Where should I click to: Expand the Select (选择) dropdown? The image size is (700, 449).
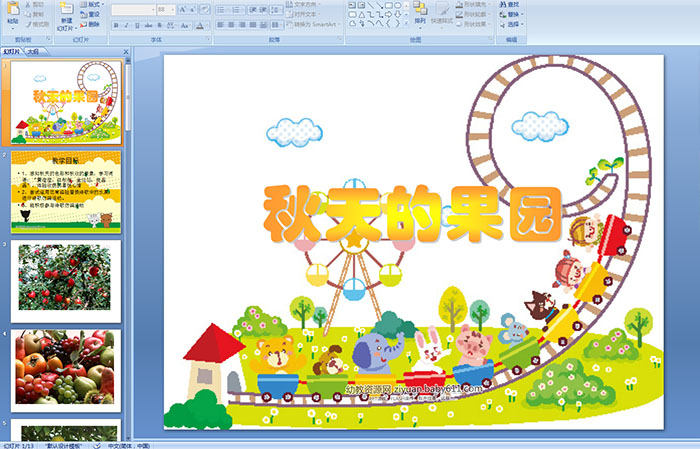[x=511, y=25]
